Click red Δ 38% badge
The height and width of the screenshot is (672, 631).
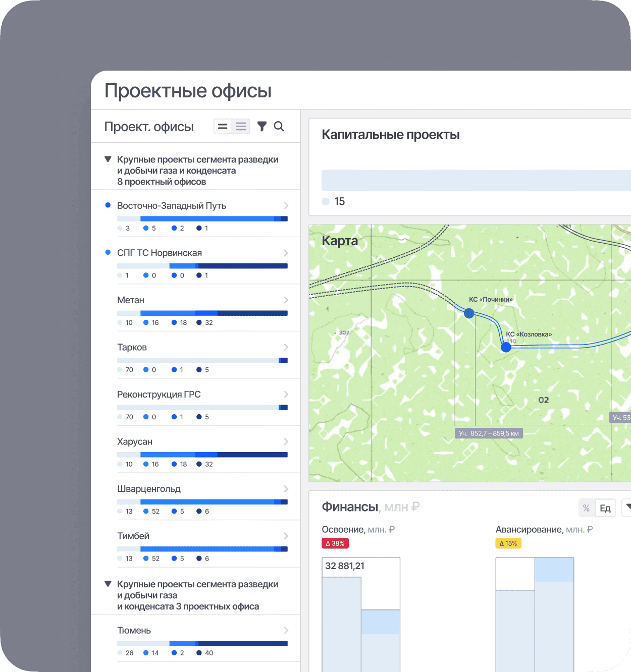pos(335,543)
